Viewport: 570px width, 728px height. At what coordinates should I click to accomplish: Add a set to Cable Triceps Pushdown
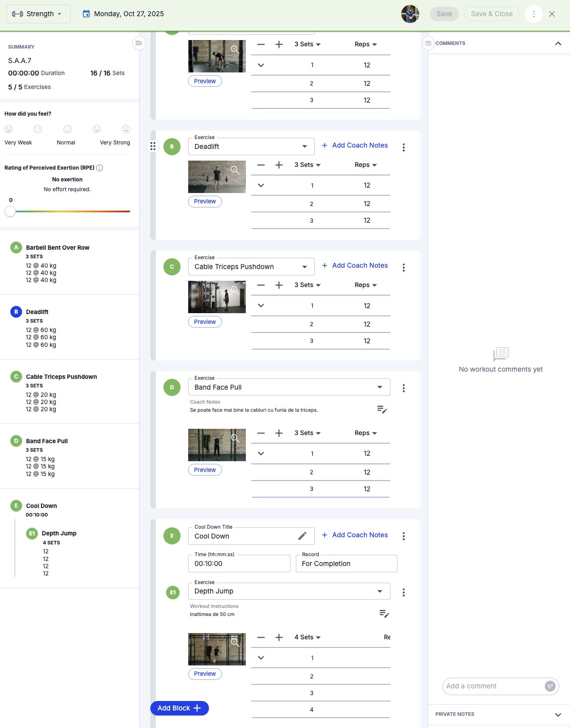279,285
